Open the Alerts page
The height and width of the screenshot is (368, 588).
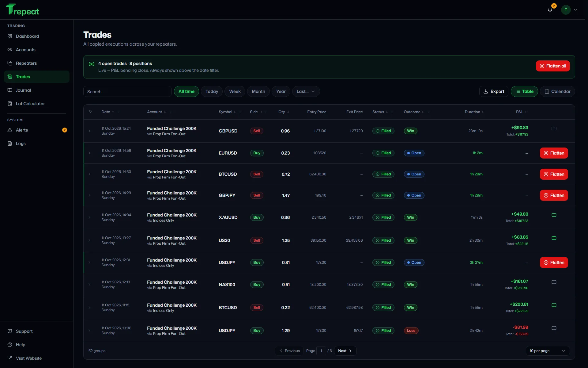[x=36, y=130]
